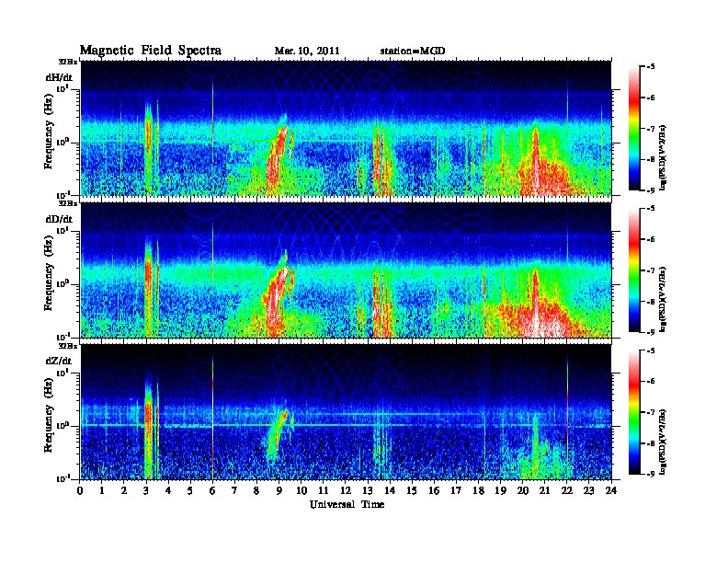Click hour tick label 18 on time axis
This screenshot has width=728, height=563.
[x=478, y=491]
